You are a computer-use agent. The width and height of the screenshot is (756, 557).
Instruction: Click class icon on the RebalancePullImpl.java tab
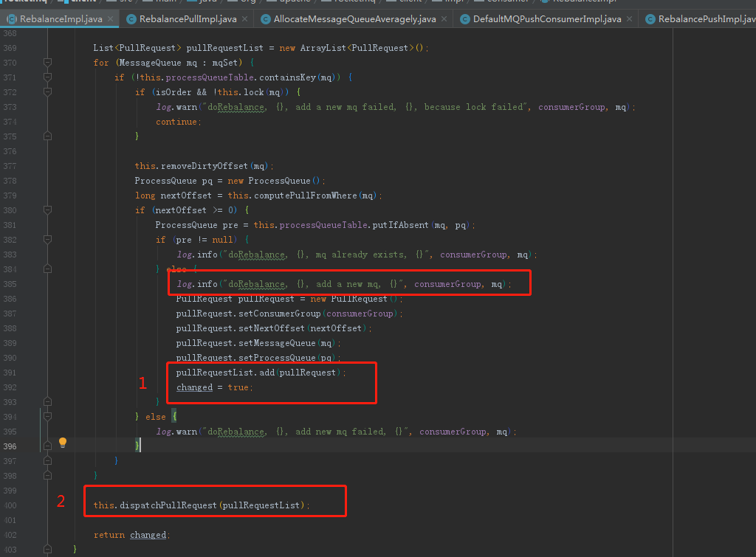click(x=131, y=18)
